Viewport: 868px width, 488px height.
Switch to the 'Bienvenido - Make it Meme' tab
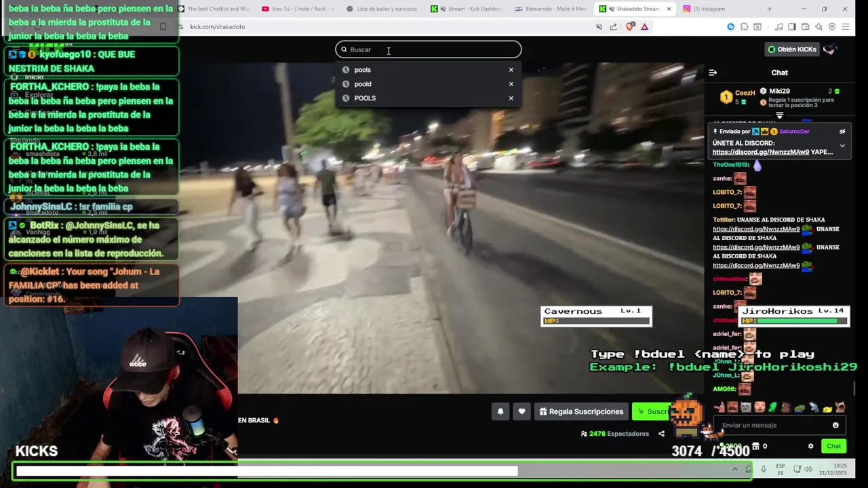pos(551,9)
